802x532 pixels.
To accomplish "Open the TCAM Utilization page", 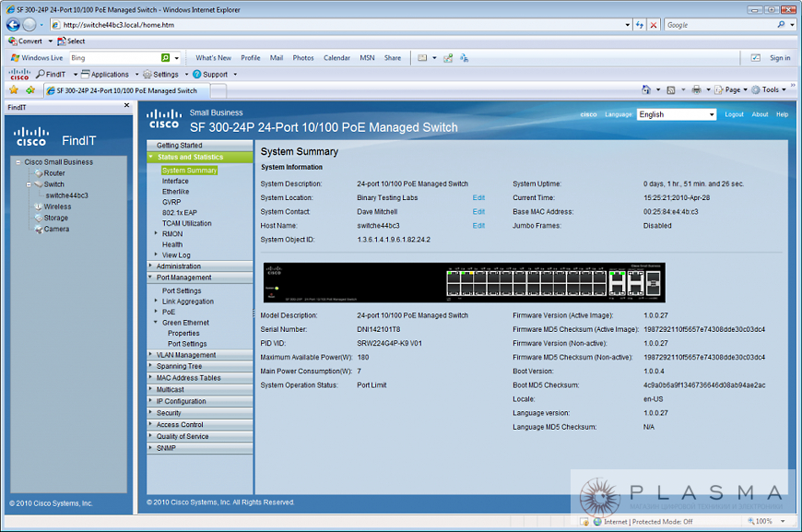I will (187, 223).
